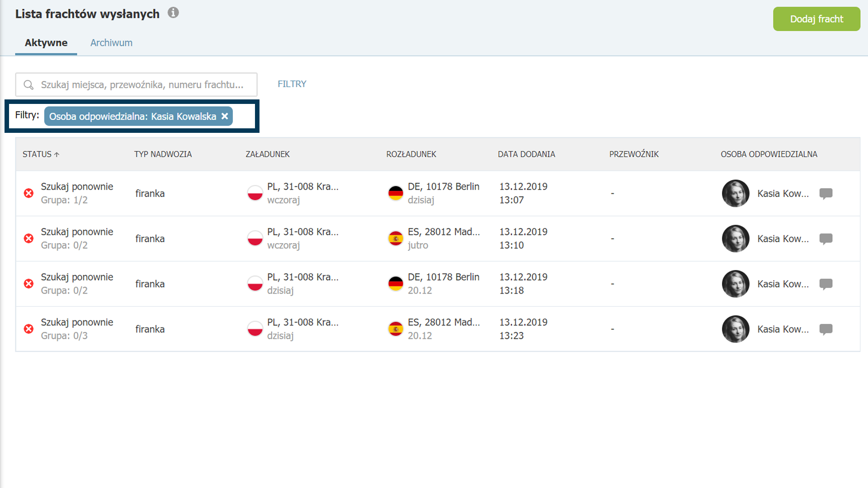Click Spanish flag in 13:10 row

[396, 238]
